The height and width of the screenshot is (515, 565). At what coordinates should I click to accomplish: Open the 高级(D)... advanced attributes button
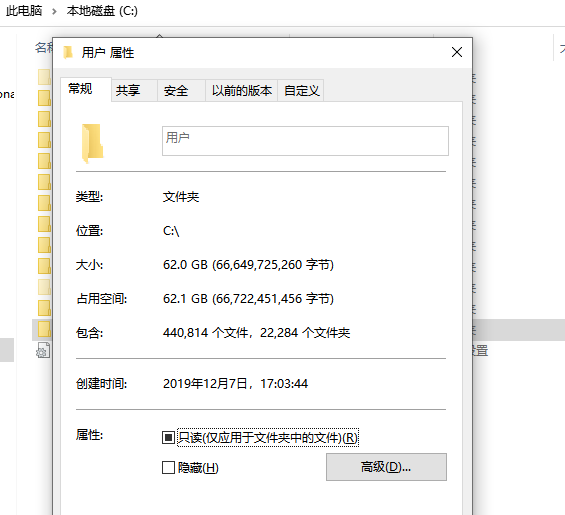tap(386, 467)
